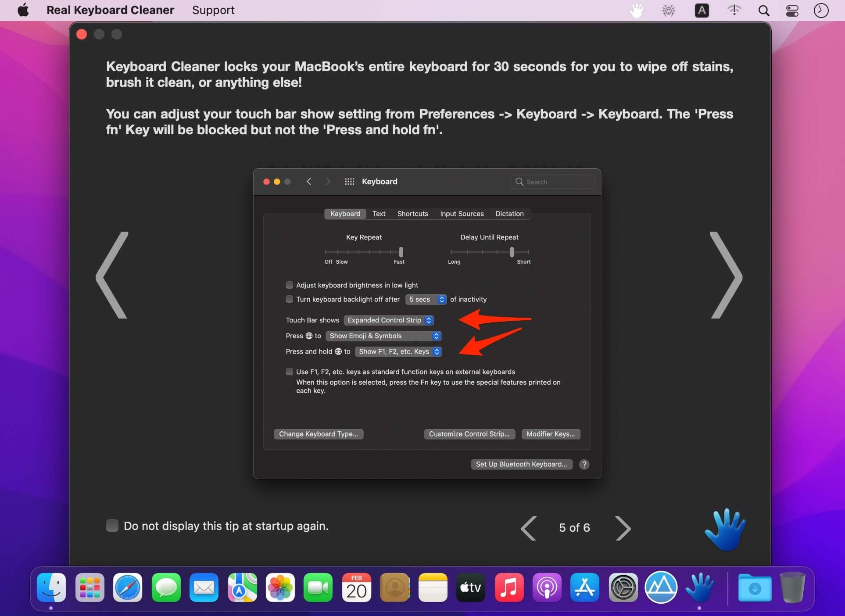Enable 'Do not display this tip' checkbox

tap(112, 526)
